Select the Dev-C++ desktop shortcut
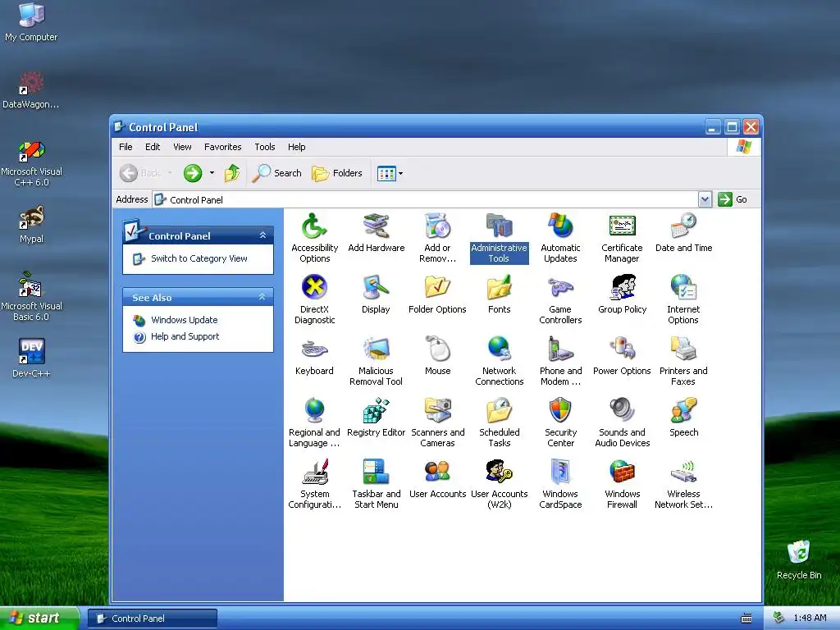Viewport: 840px width, 630px height. pyautogui.click(x=31, y=358)
